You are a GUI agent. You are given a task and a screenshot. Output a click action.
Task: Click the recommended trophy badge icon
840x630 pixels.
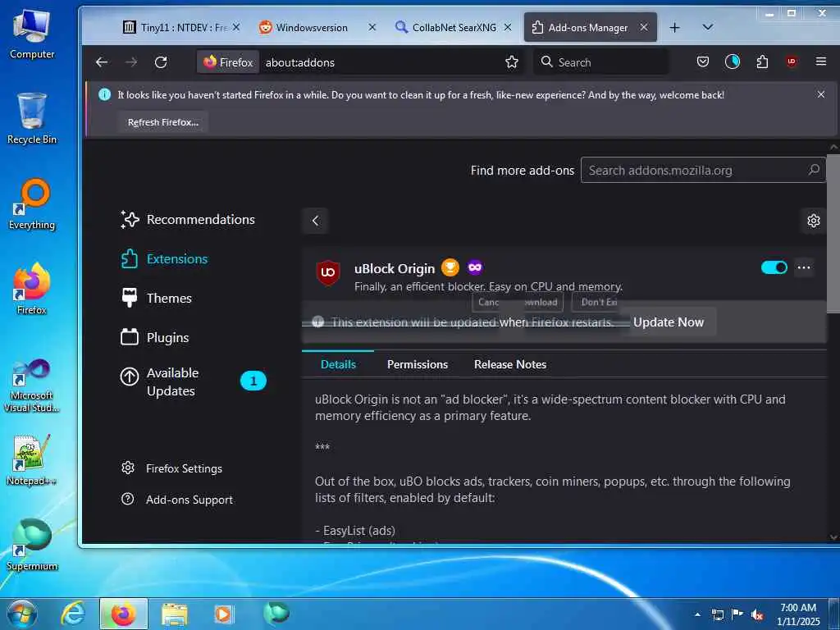(x=450, y=267)
